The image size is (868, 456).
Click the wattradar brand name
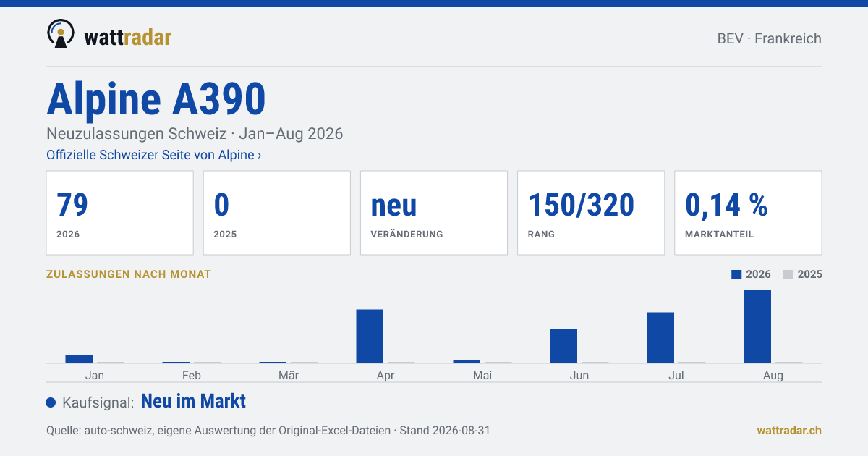[128, 36]
